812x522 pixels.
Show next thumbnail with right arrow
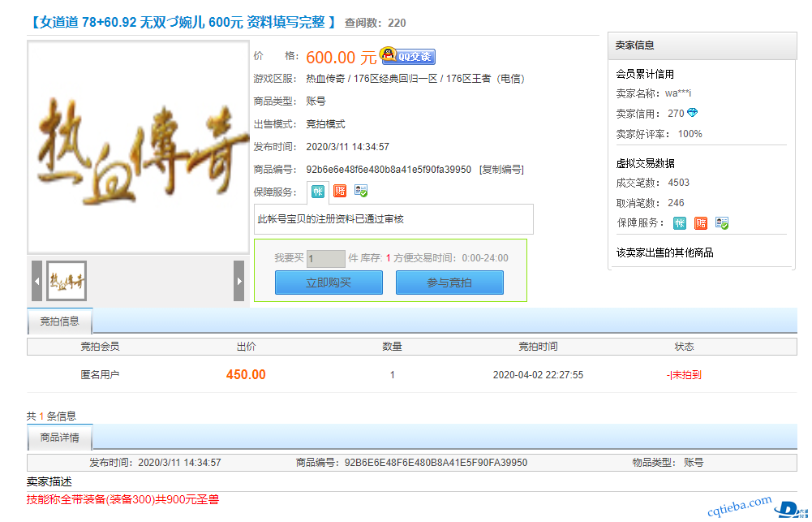(x=238, y=281)
